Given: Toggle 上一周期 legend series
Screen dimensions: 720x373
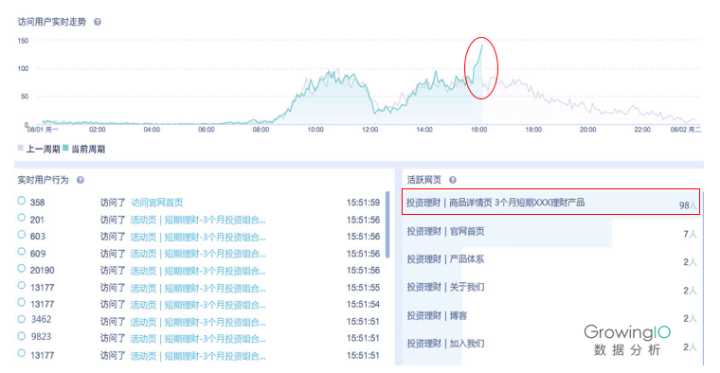Looking at the screenshot, I should 39,149.
